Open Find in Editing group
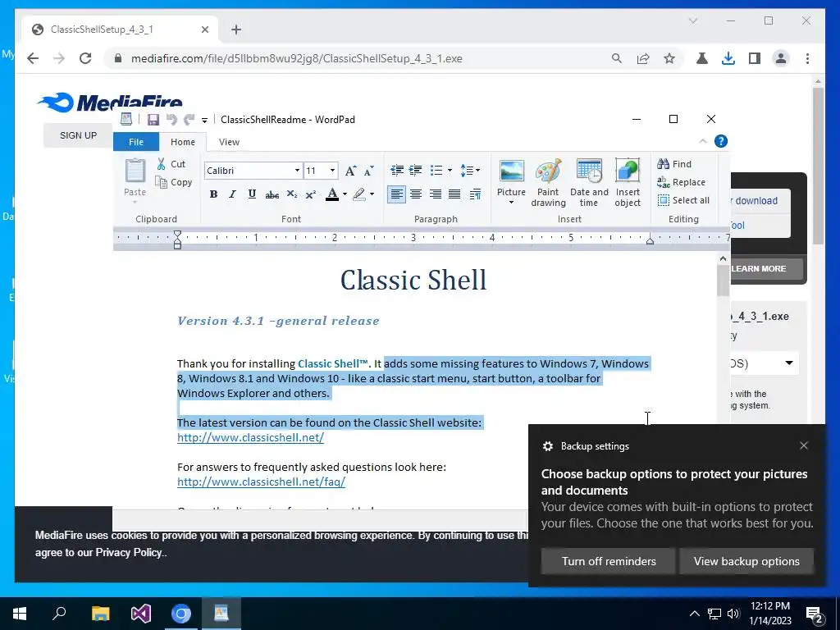Viewport: 840px width, 630px height. coord(674,164)
